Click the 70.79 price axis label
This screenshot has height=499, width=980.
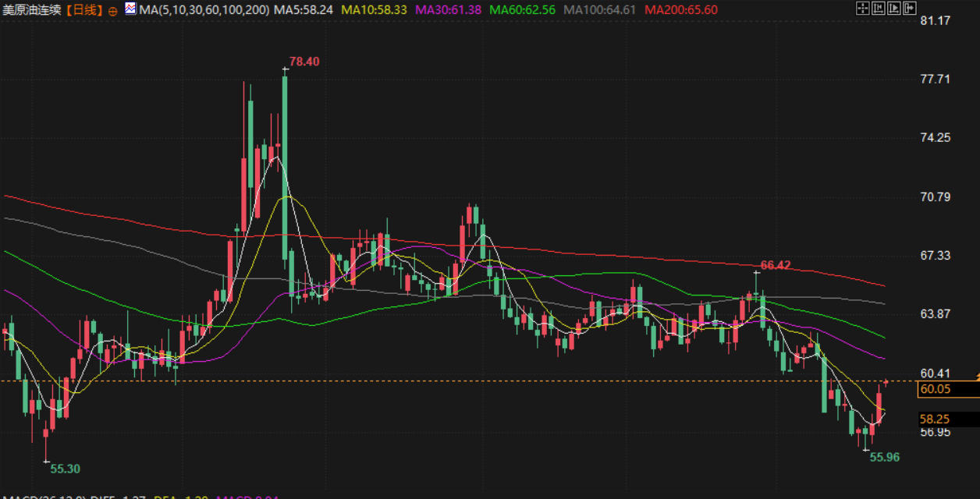(x=936, y=196)
